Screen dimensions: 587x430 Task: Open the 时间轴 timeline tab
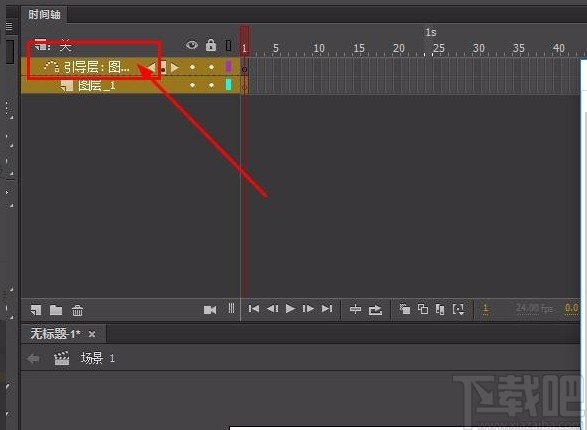click(x=44, y=15)
